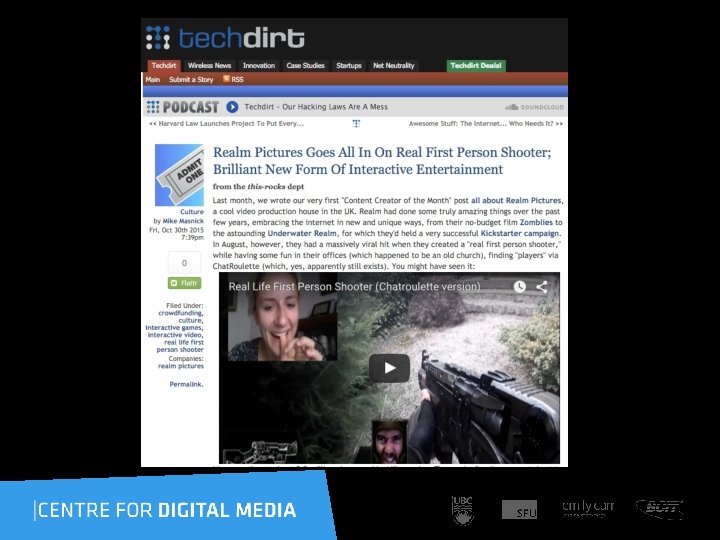Screen dimensions: 720x540
Task: Click the Main submenu link
Action: [152, 79]
